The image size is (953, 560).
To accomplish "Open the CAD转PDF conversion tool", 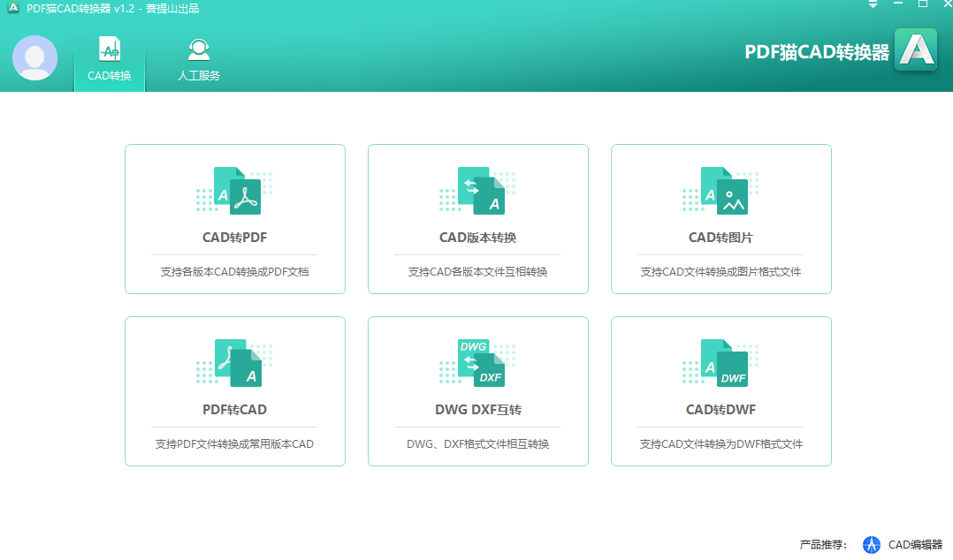I will coord(234,218).
